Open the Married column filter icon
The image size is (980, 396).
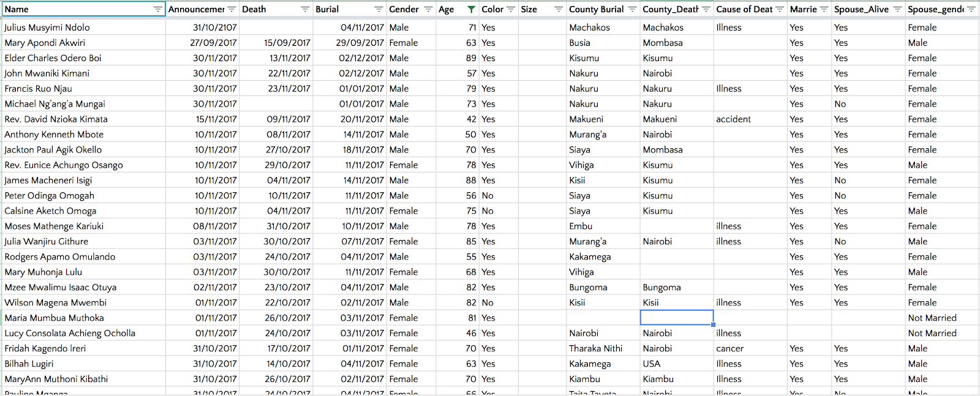(824, 9)
